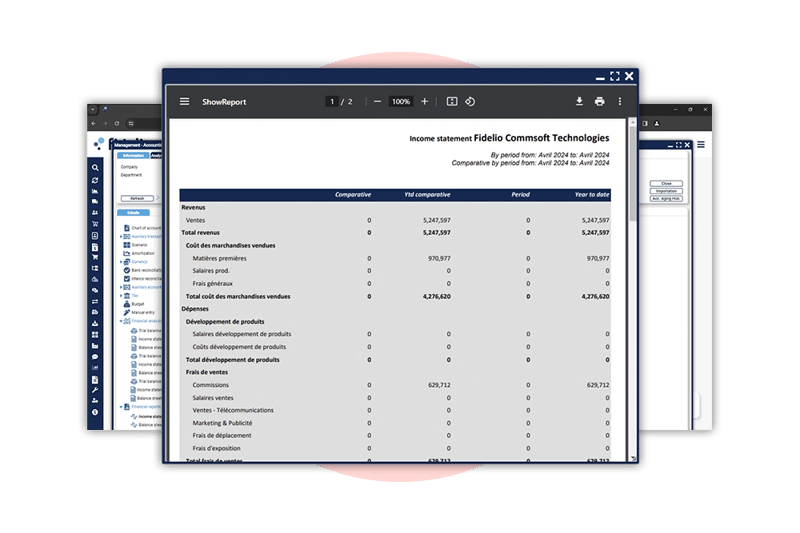Viewport: 800px width, 533px height.
Task: Expand the Currency tree node arrow
Action: click(121, 262)
